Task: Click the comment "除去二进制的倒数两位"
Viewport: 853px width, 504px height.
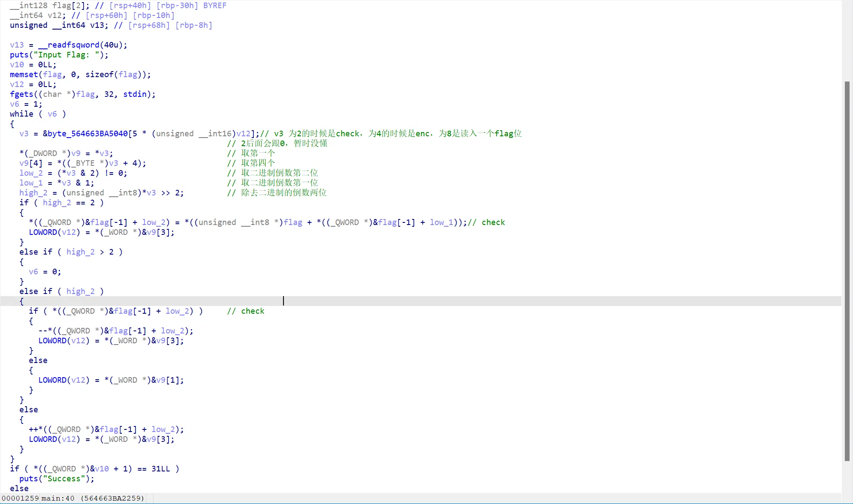Action: click(283, 193)
